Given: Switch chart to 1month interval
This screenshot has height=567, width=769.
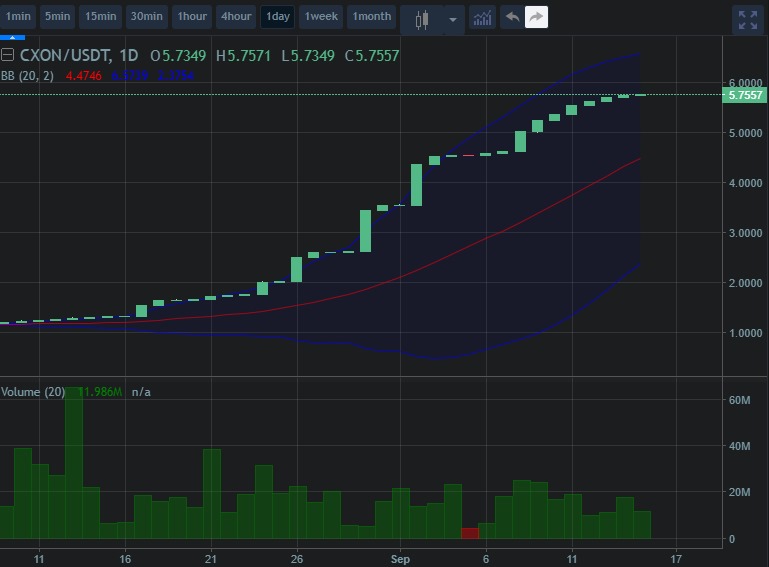Looking at the screenshot, I should click(372, 17).
